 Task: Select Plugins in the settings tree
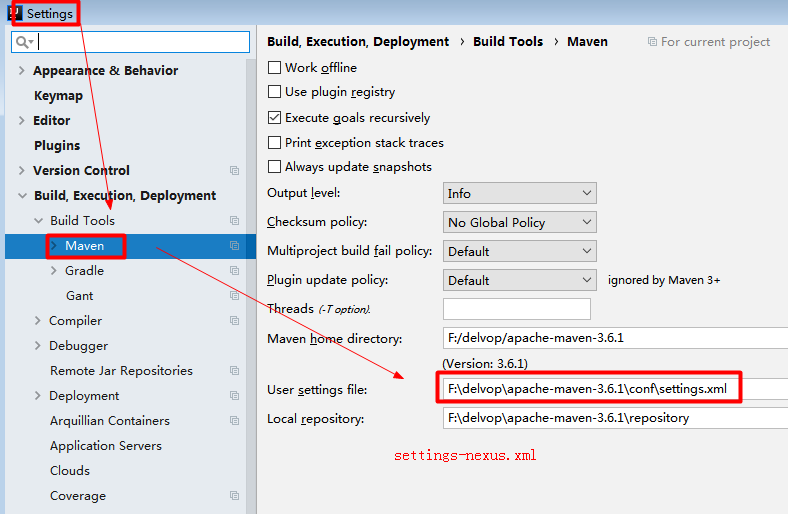57,146
